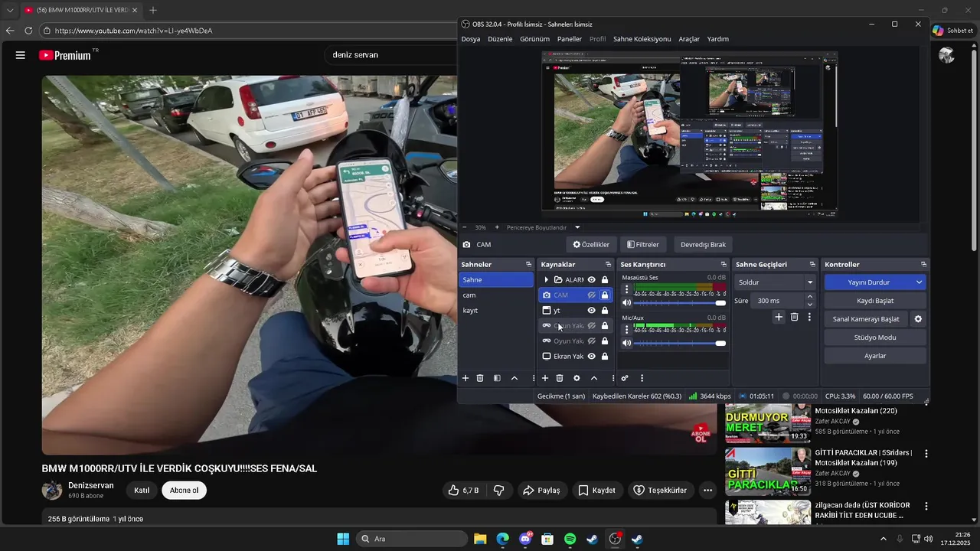
Task: Delete selected source with Kaynaklar trash icon
Action: click(x=560, y=378)
